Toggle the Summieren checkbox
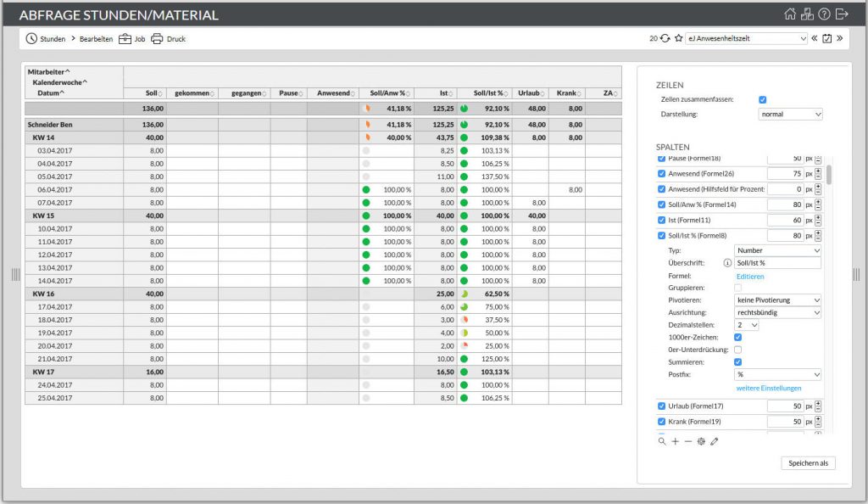 click(738, 361)
